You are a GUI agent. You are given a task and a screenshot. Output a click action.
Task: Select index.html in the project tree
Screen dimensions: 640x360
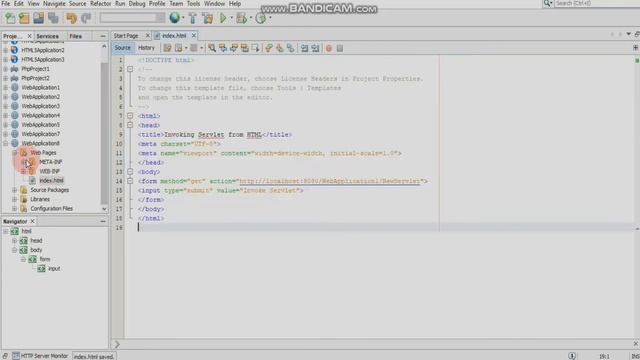[51, 180]
